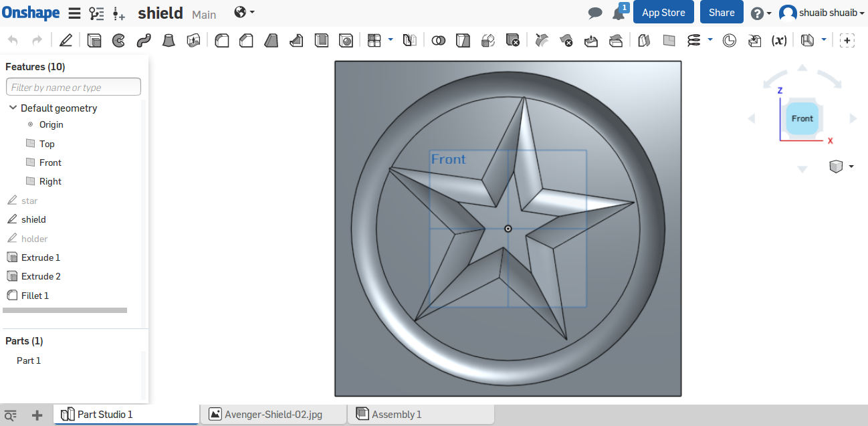The height and width of the screenshot is (426, 868).
Task: Start a new Sketch with the pencil tool
Action: point(66,41)
